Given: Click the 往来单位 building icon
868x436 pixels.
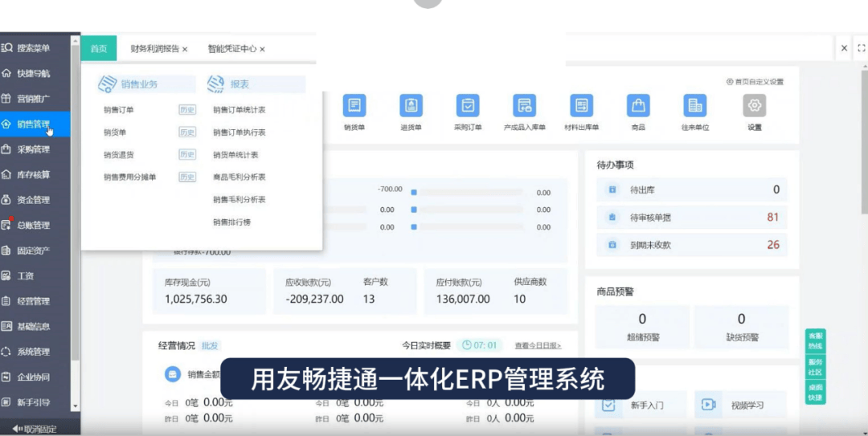Looking at the screenshot, I should tap(694, 105).
